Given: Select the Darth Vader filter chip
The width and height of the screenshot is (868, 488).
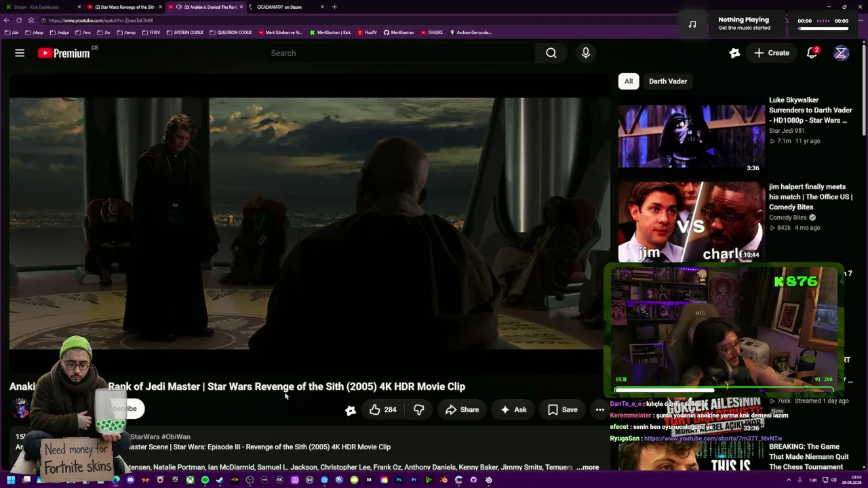Looking at the screenshot, I should (668, 81).
